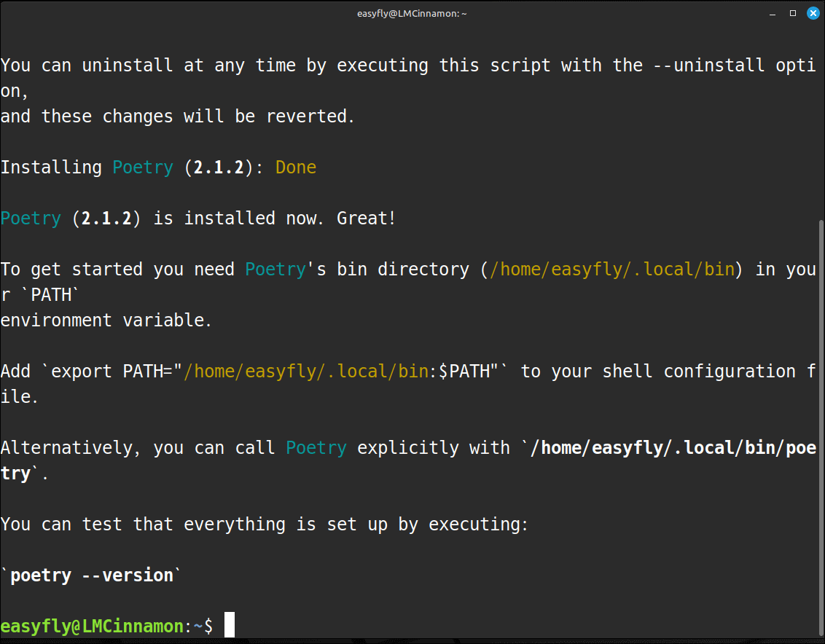Click the yellow 'Done' status text
This screenshot has height=644, width=825.
[x=296, y=168]
